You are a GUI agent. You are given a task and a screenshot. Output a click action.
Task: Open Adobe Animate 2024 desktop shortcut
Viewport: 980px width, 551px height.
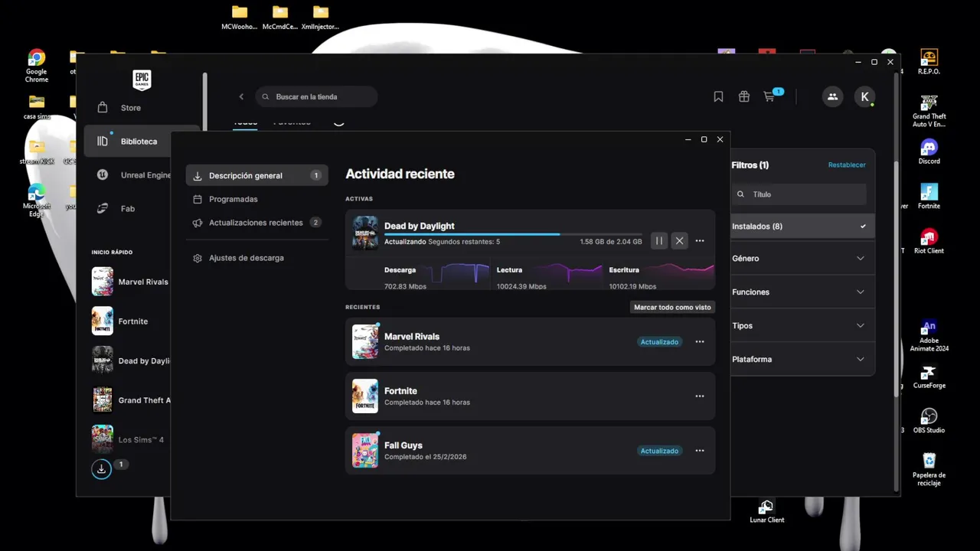point(929,335)
